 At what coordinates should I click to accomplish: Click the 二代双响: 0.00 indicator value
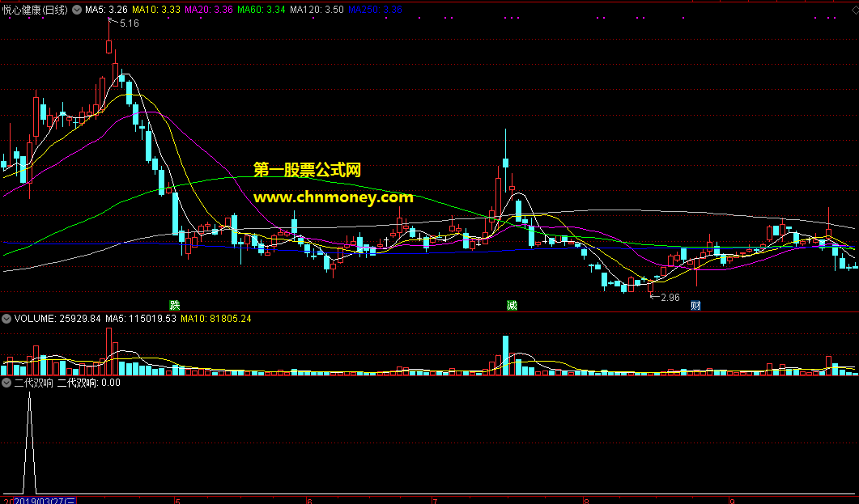89,383
